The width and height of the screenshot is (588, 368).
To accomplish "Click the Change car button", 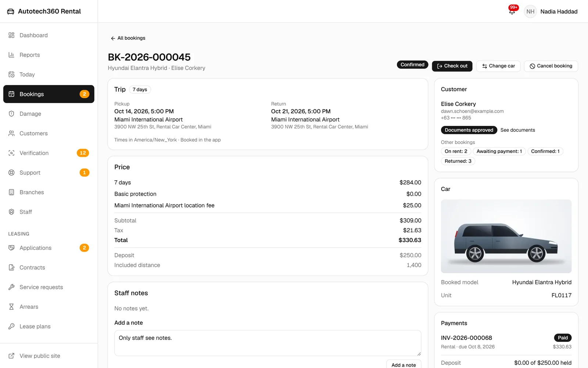I will tap(498, 66).
